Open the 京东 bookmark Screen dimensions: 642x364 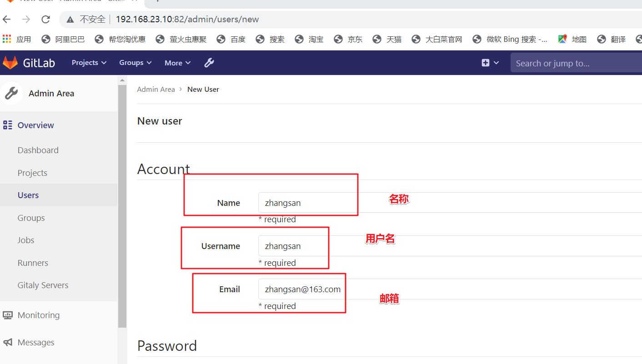[348, 39]
